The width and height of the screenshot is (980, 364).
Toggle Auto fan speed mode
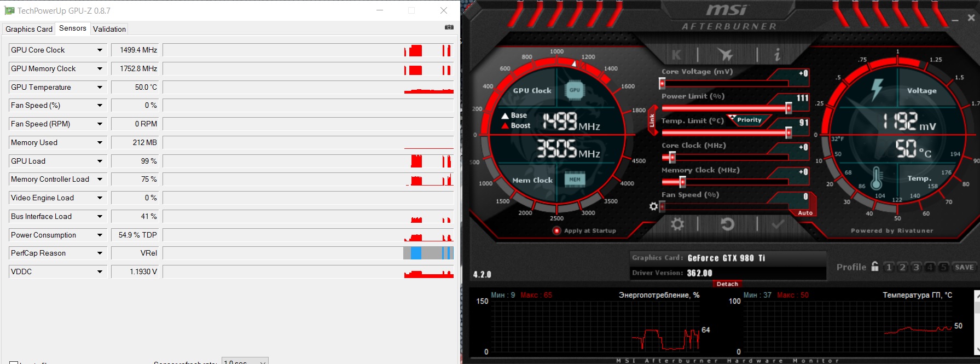click(805, 213)
